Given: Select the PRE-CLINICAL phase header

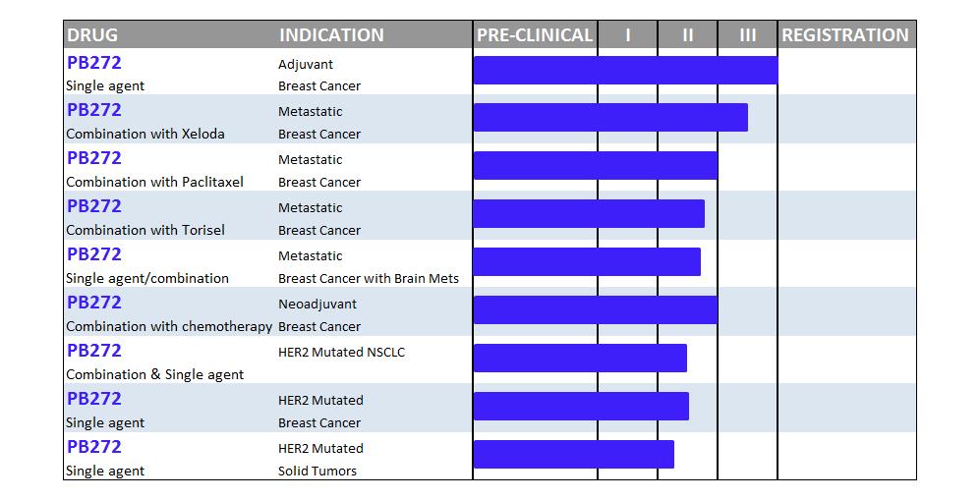Looking at the screenshot, I should tap(535, 35).
